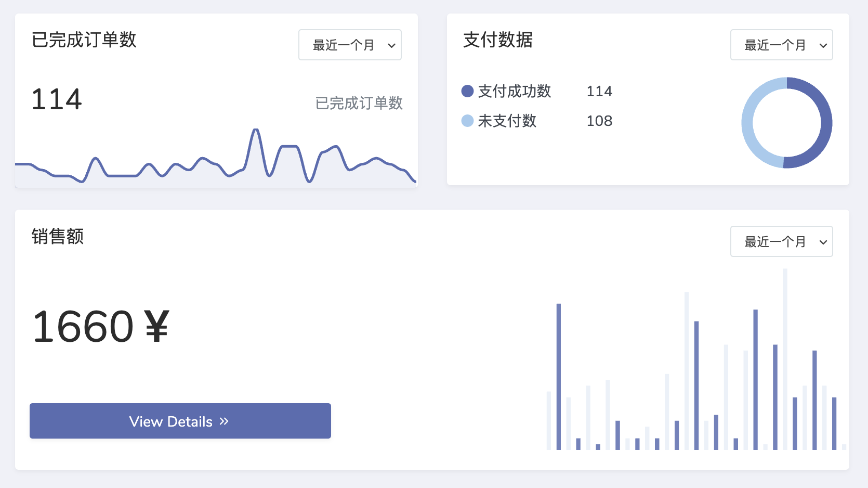Click the double-chevron icon in View Details

tap(224, 421)
